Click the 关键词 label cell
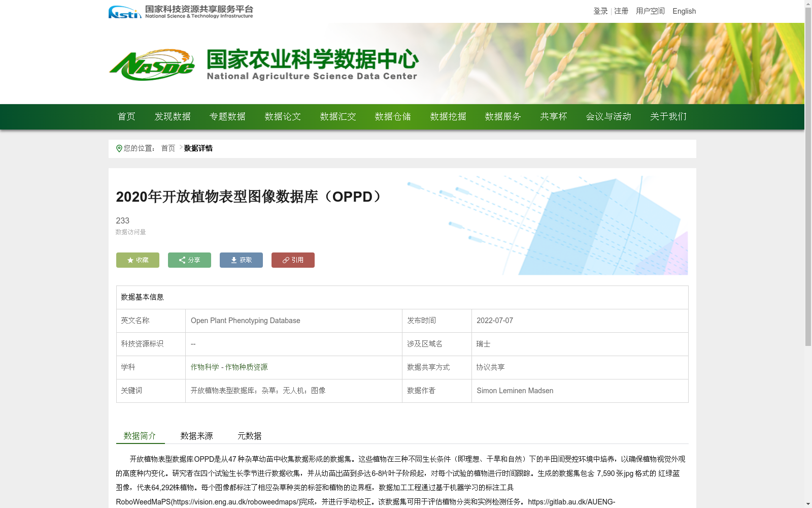The image size is (812, 508). pos(151,391)
